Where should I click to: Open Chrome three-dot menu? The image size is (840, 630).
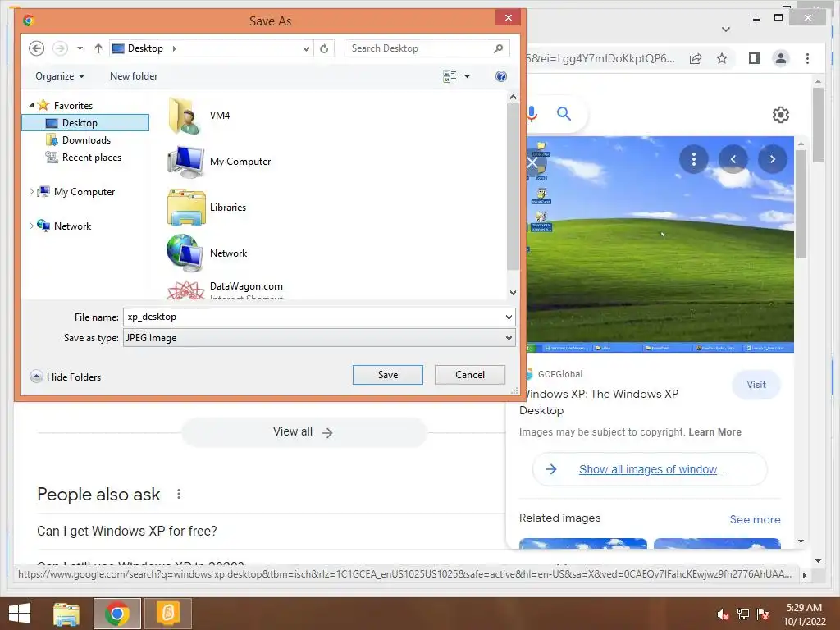click(x=807, y=58)
